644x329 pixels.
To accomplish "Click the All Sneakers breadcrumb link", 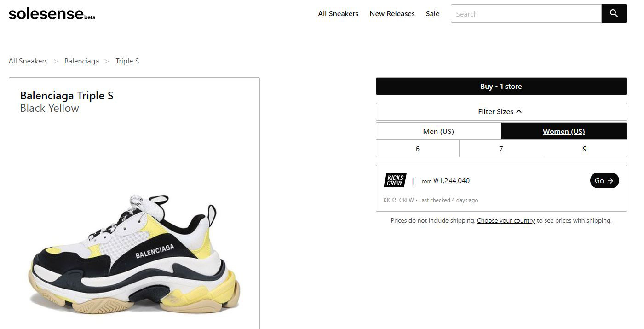I will pos(28,61).
